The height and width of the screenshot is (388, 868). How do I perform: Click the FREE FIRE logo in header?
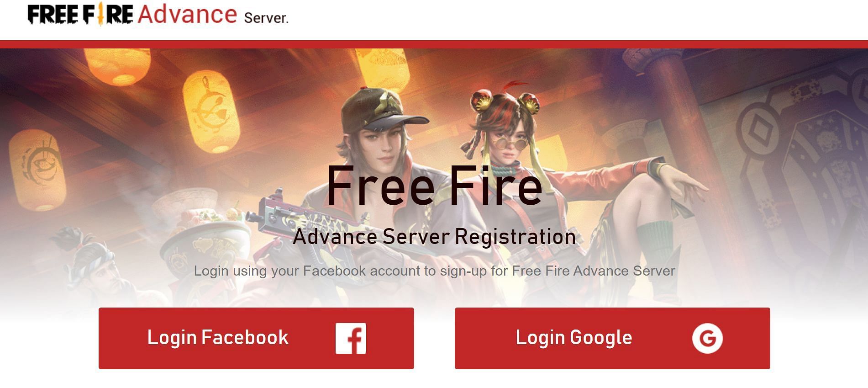pos(80,14)
